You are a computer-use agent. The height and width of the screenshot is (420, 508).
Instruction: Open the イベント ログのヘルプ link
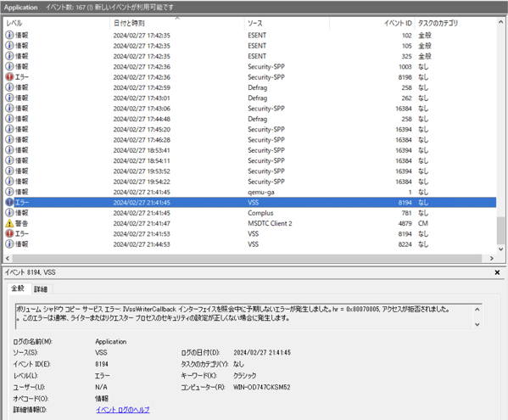pos(123,410)
